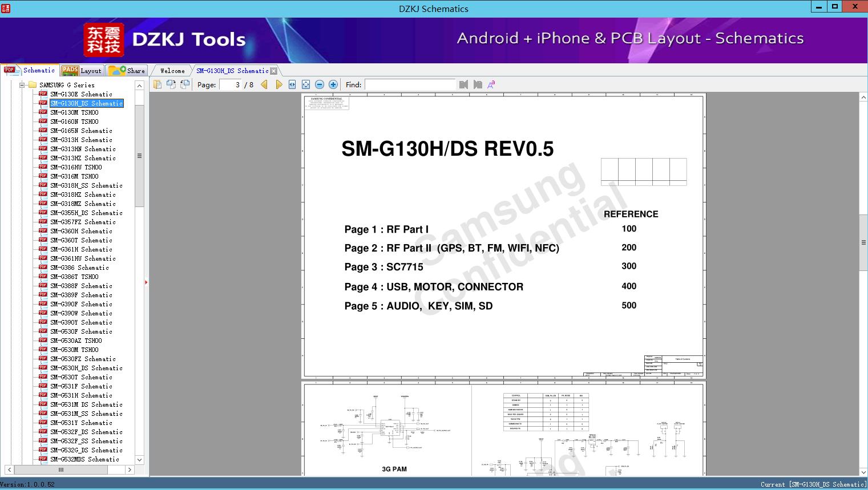This screenshot has height=490, width=868.
Task: Toggle the case-sensitive search icon
Action: click(x=491, y=84)
